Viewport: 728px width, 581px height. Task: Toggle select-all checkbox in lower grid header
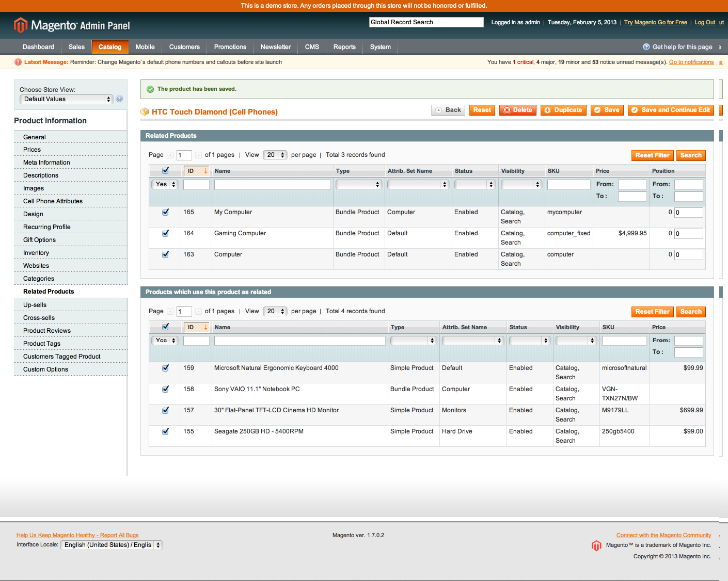tap(166, 327)
